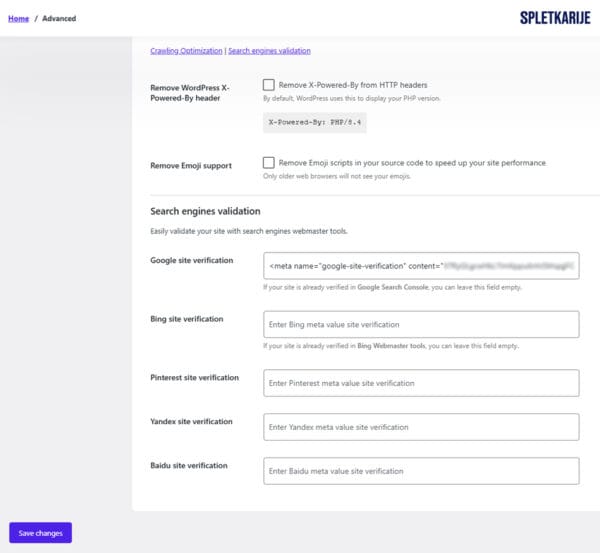Click the Save changes button

pyautogui.click(x=41, y=533)
